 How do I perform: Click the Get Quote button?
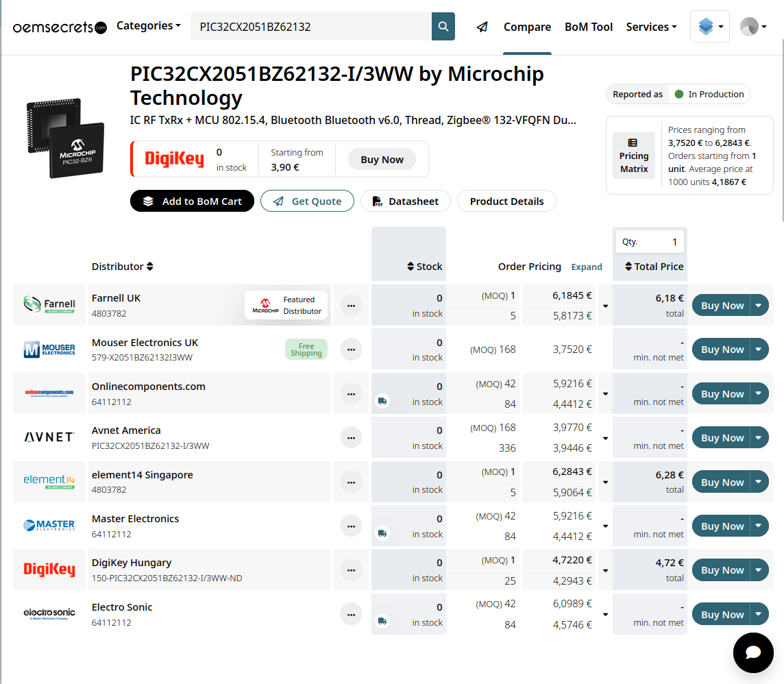point(307,201)
